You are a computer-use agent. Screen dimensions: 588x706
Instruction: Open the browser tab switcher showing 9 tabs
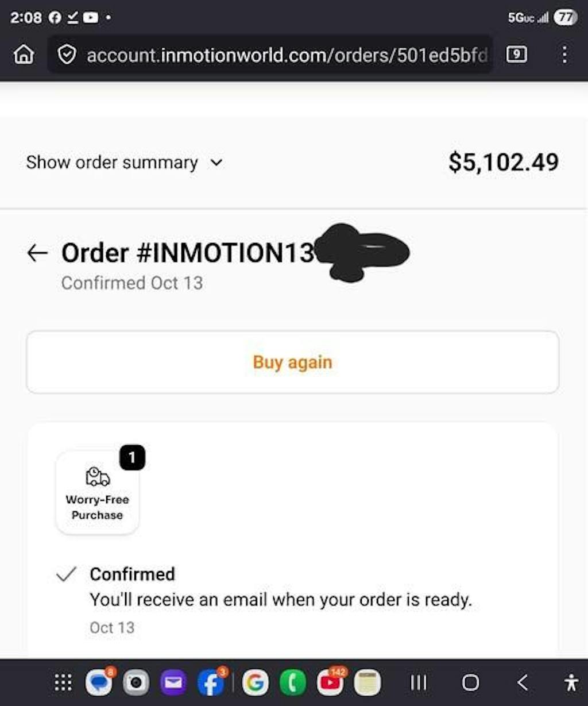point(516,55)
